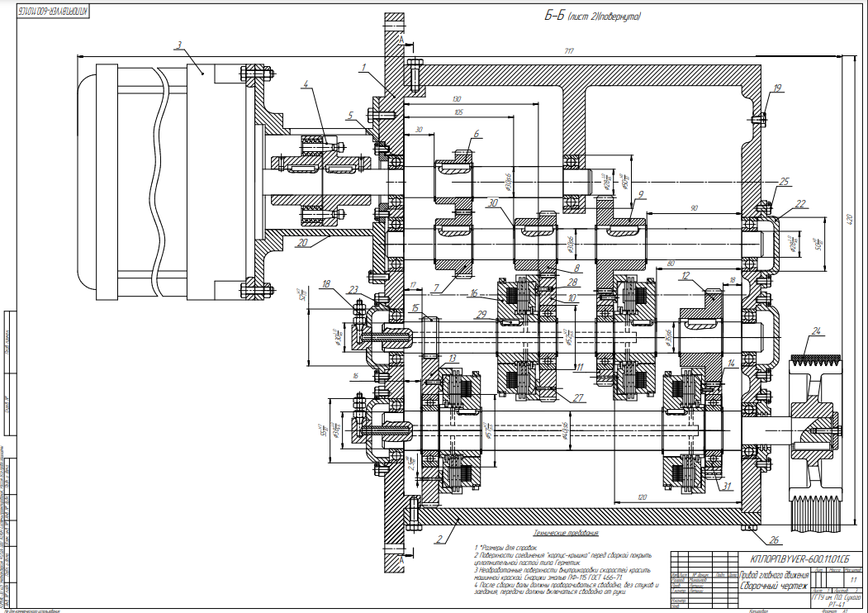868x613 pixels.
Task: Click part callout number 19
Action: [x=777, y=88]
